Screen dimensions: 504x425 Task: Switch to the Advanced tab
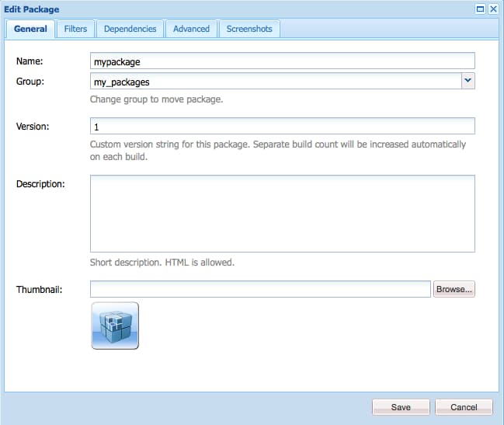[191, 29]
